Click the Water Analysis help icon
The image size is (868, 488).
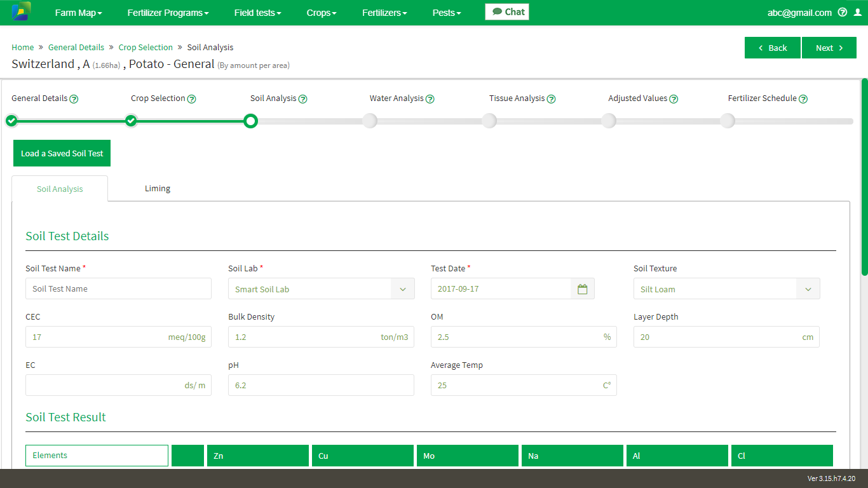430,99
